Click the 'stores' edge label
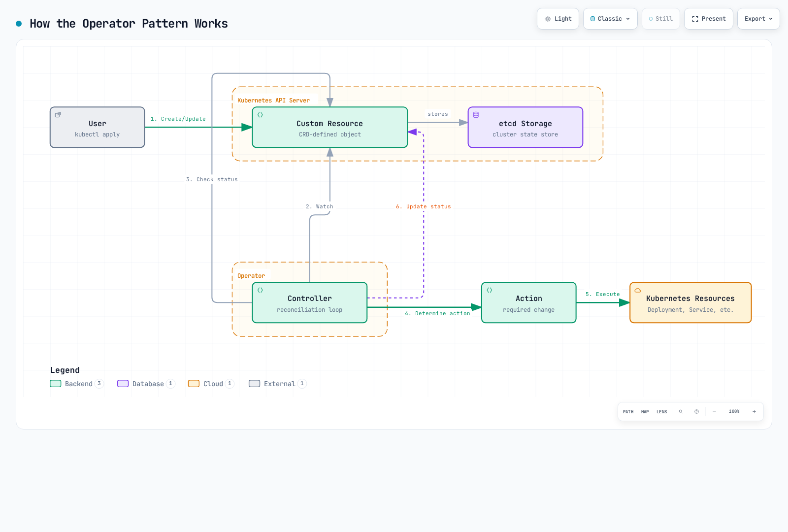This screenshot has height=532, width=788. [x=438, y=114]
